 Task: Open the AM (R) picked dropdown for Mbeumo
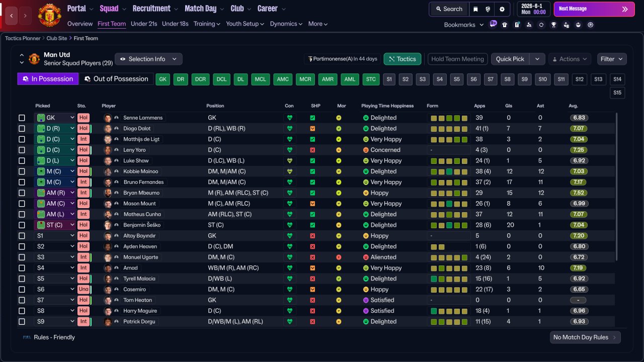coord(55,193)
